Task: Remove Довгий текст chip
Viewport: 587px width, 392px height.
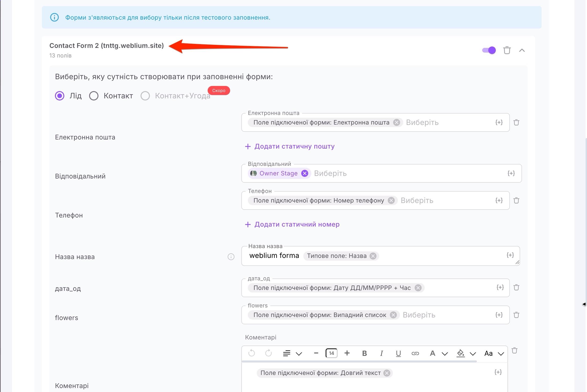Action: tap(387, 373)
